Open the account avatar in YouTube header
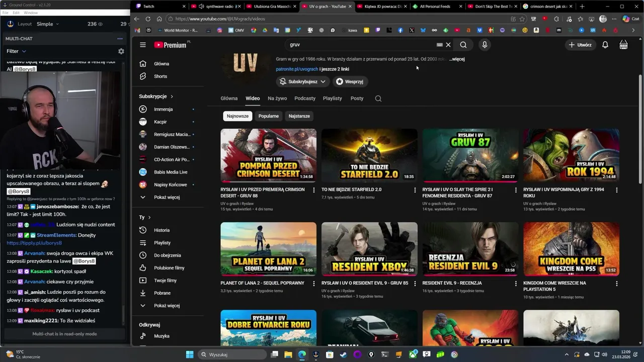The width and height of the screenshot is (644, 362). click(x=623, y=45)
